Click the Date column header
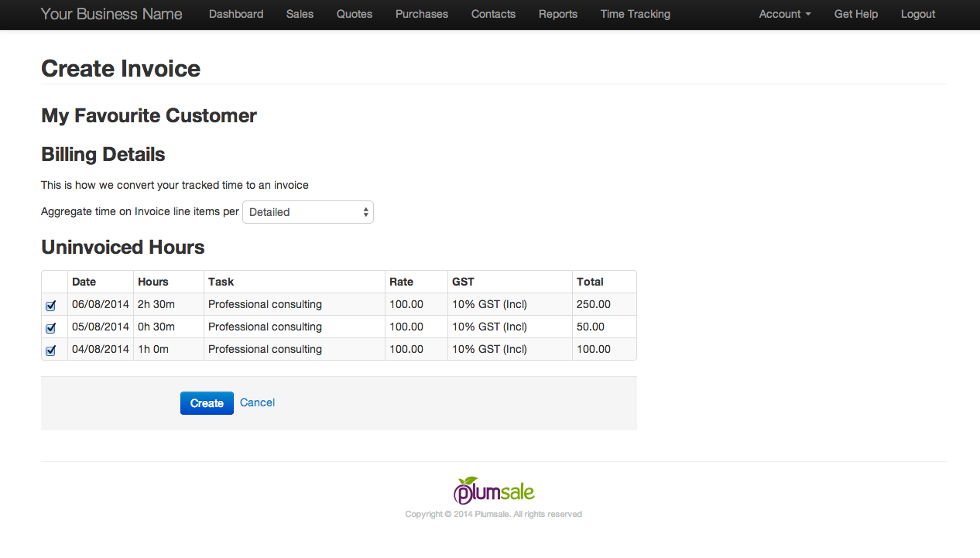The height and width of the screenshot is (558, 980). pyautogui.click(x=84, y=282)
